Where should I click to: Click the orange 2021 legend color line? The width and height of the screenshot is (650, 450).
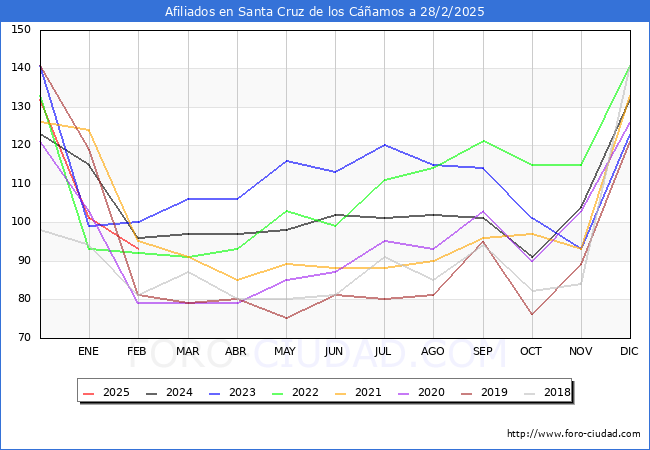[x=341, y=393]
